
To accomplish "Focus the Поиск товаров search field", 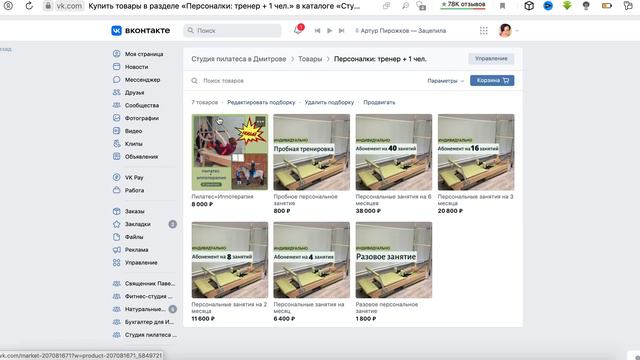I will tap(306, 81).
